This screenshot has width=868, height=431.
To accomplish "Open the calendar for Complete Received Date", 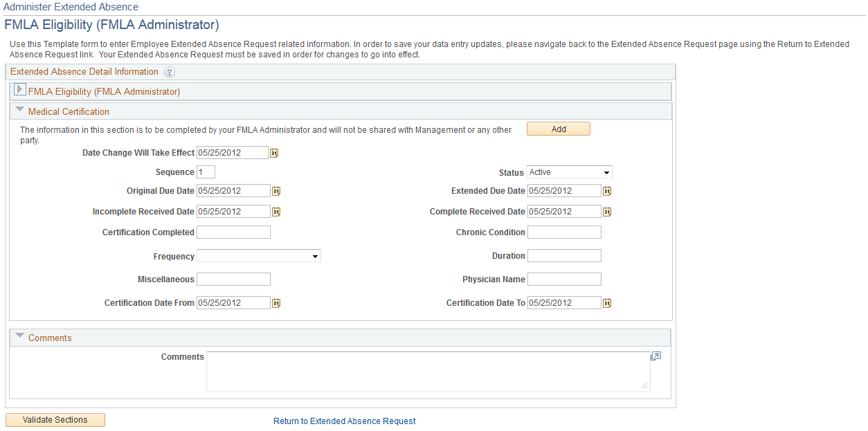I will pos(607,211).
